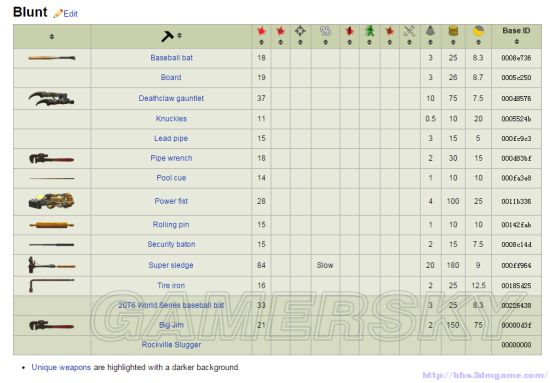Click the pencil Edit icon beside Blunt

[58, 14]
